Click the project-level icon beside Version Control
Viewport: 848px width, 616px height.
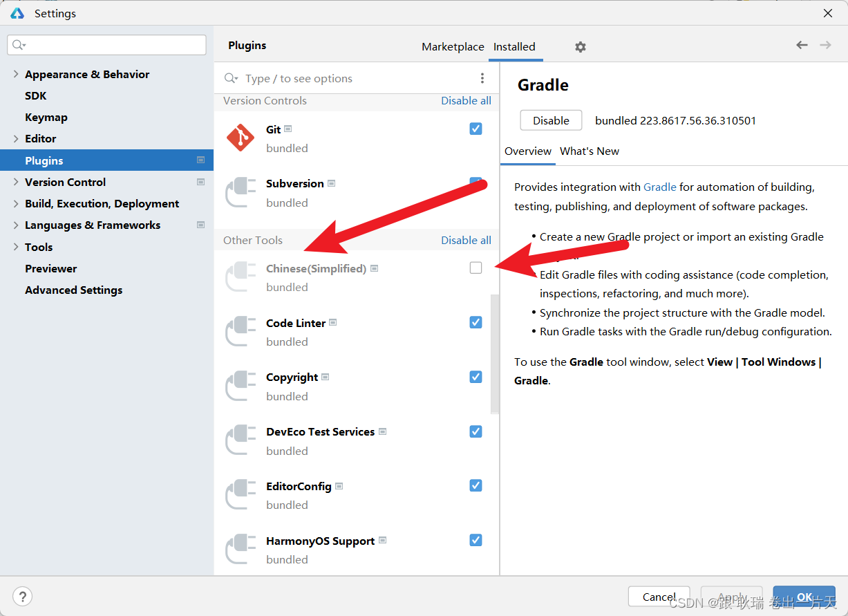pyautogui.click(x=200, y=182)
